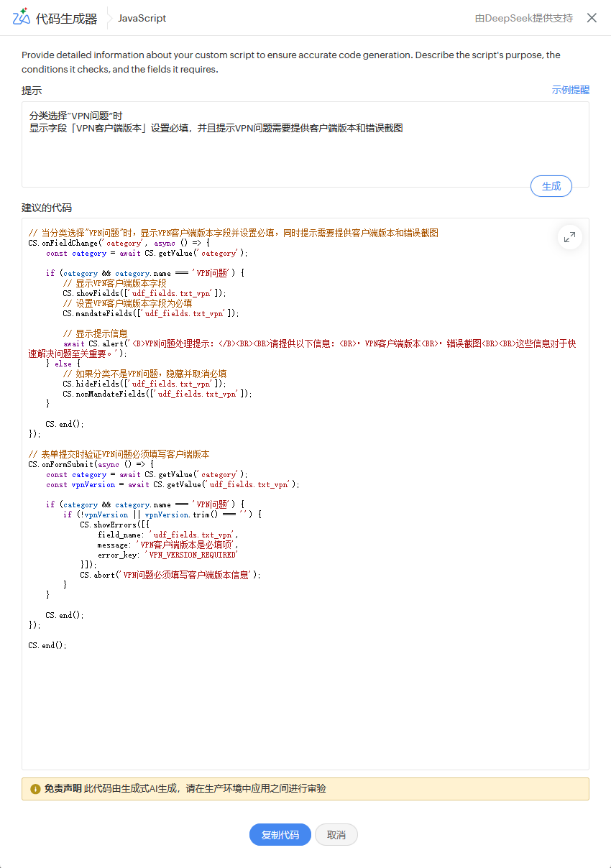Place cursor on the CS.onFieldChange code line
This screenshot has height=868, width=611.
[x=119, y=243]
